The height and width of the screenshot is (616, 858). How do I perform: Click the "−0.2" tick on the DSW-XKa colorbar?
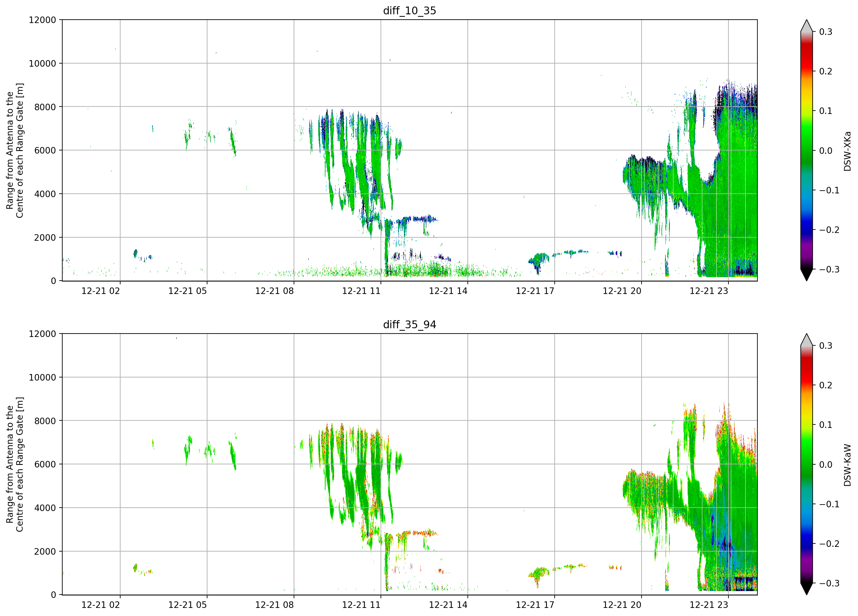pyautogui.click(x=829, y=230)
